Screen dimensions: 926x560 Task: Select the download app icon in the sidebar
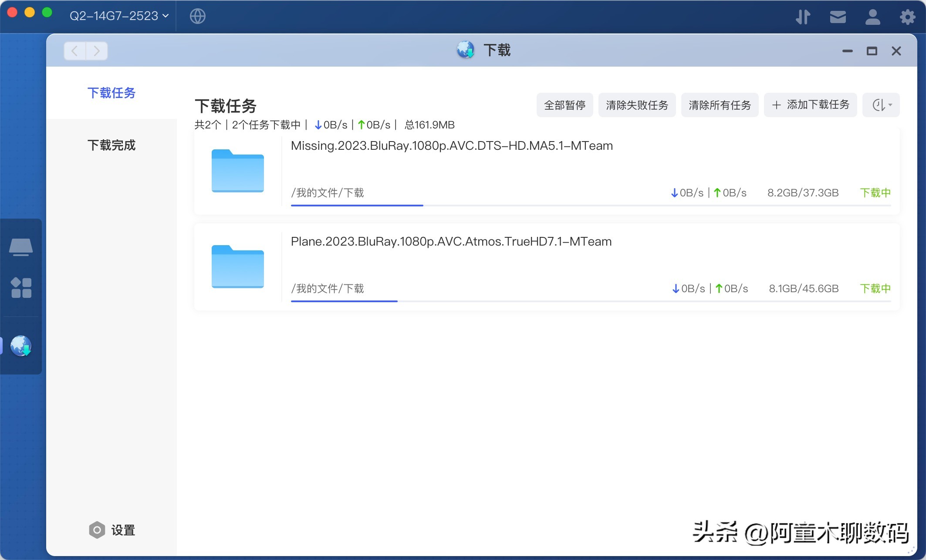(21, 345)
